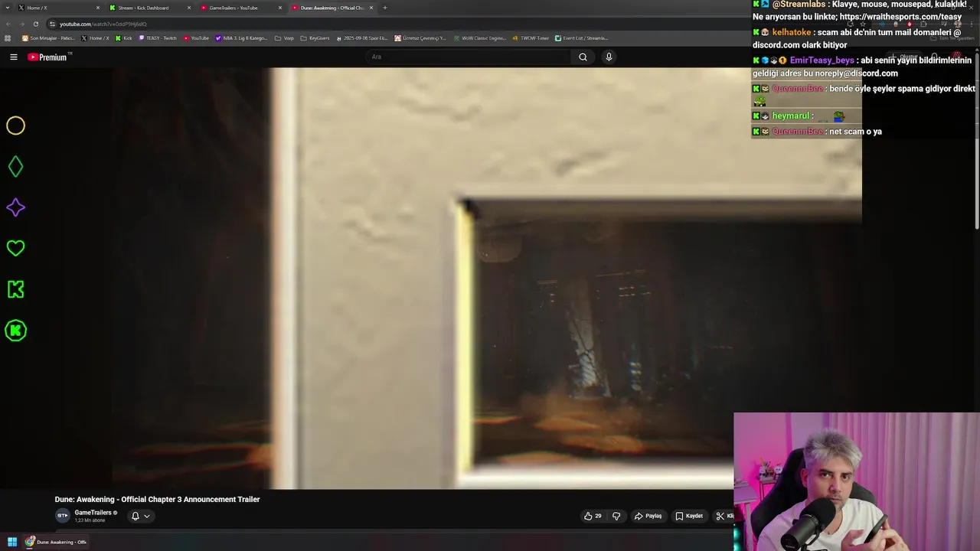Viewport: 980px width, 551px height.
Task: Open the 'Son Mesajlar' bookmark
Action: click(48, 37)
